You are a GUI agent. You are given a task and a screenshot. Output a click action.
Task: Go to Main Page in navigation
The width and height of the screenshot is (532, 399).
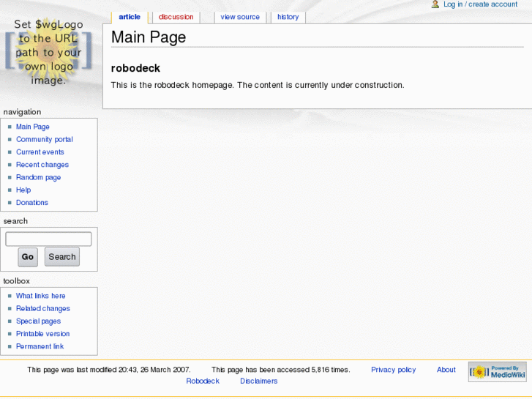click(33, 127)
